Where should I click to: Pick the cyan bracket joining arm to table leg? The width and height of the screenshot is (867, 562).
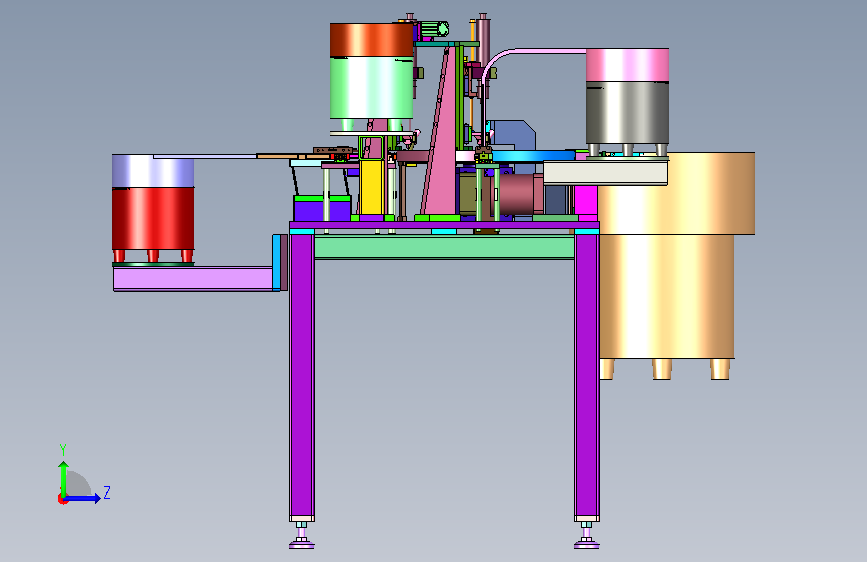point(276,262)
